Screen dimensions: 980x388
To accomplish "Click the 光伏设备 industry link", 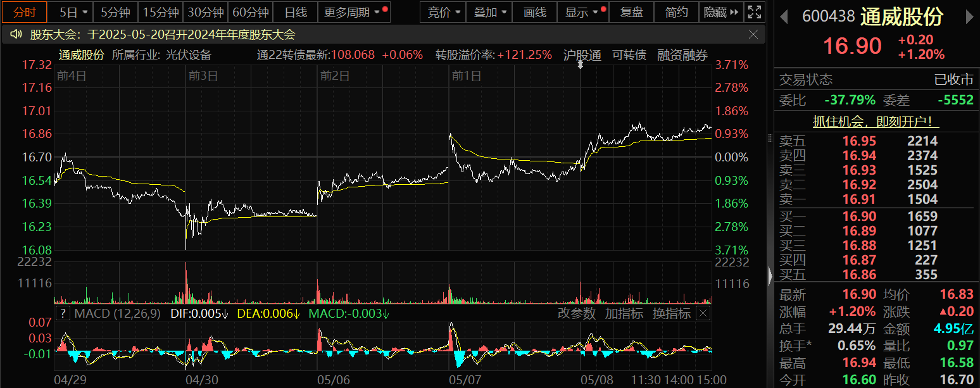I will point(189,55).
